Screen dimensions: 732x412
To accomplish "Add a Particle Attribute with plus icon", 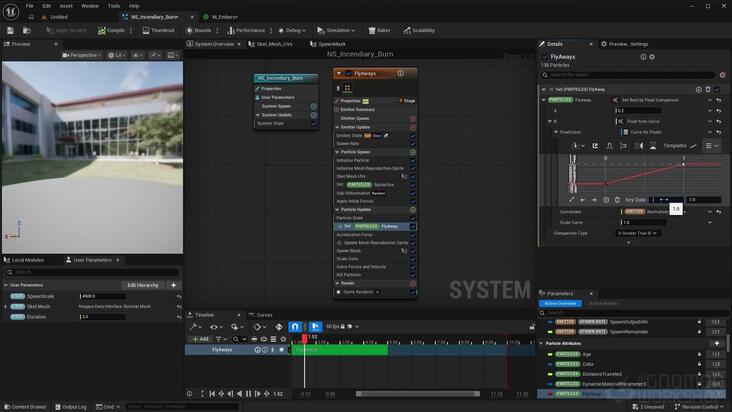I will pyautogui.click(x=717, y=343).
